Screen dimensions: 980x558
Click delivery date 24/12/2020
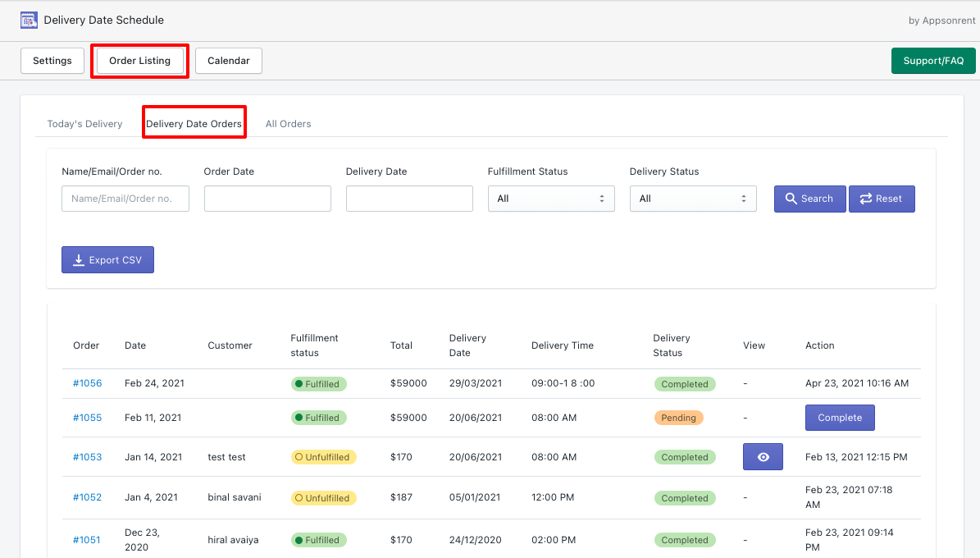[475, 540]
